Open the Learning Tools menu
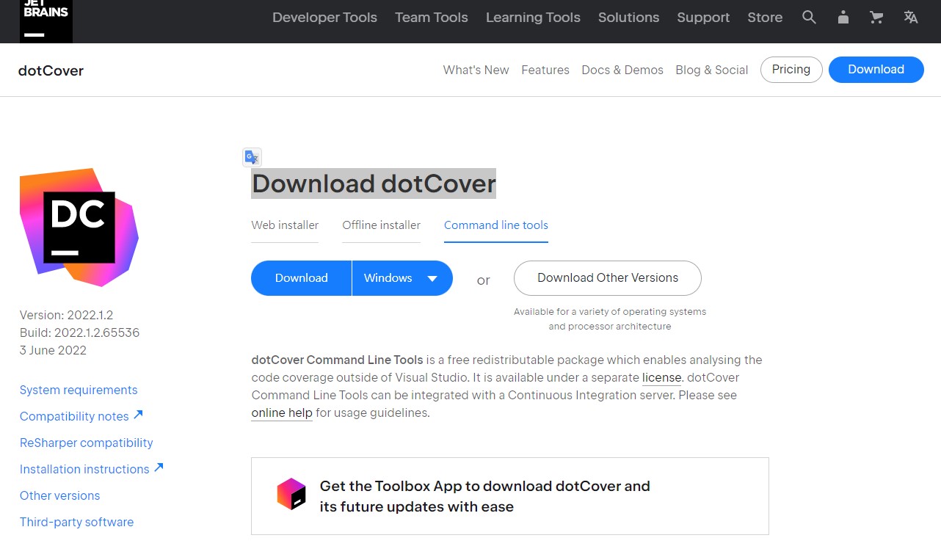 533,18
